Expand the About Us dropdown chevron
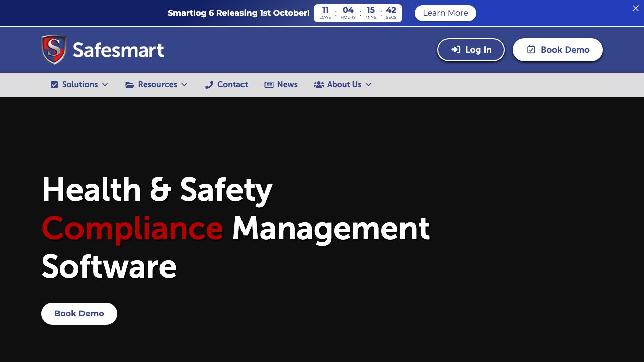 (x=368, y=85)
